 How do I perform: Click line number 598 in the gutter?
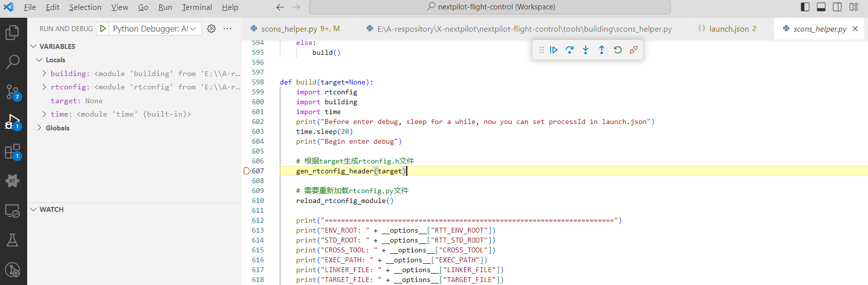(x=258, y=82)
